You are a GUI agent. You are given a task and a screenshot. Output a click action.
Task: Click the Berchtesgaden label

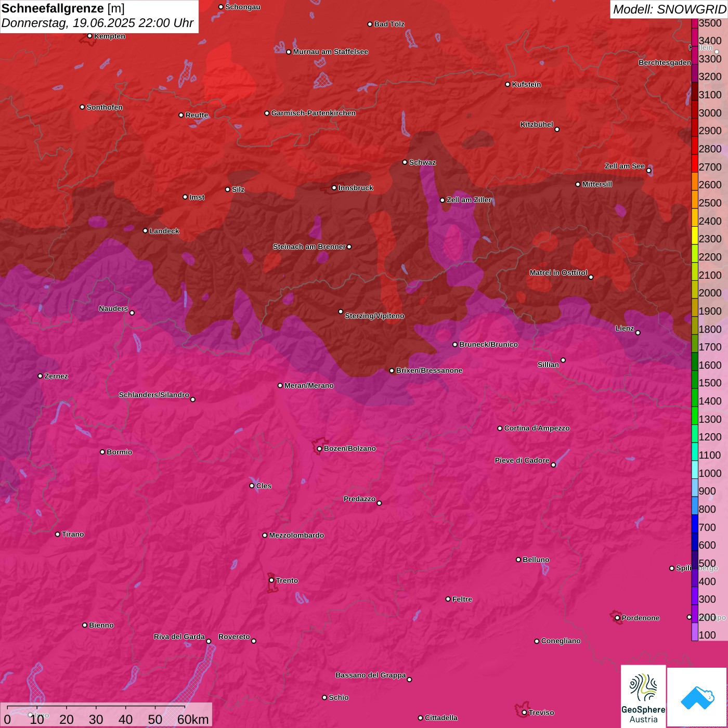665,62
